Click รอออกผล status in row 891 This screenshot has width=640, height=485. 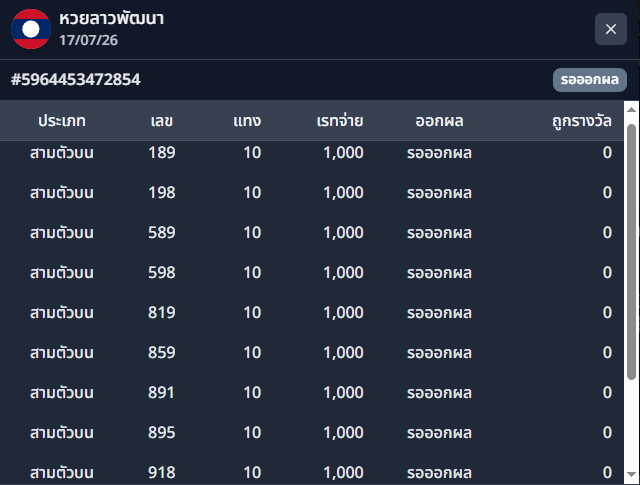point(439,393)
